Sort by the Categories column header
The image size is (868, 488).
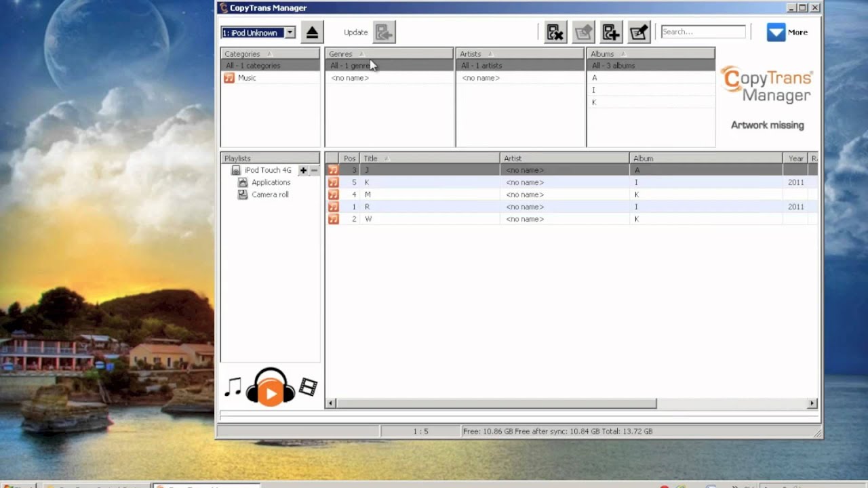(x=270, y=54)
